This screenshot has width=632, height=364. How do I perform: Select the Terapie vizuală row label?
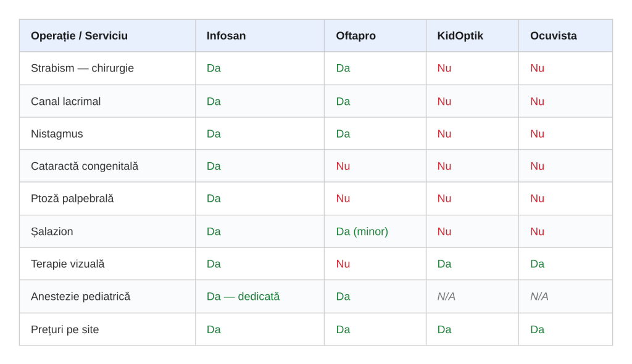pos(67,264)
